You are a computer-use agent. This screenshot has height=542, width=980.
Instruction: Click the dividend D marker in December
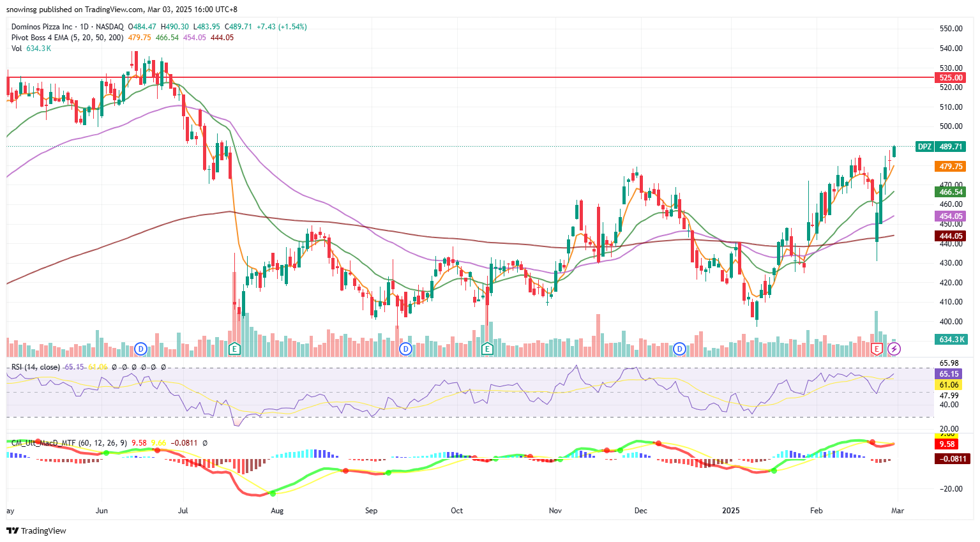679,349
